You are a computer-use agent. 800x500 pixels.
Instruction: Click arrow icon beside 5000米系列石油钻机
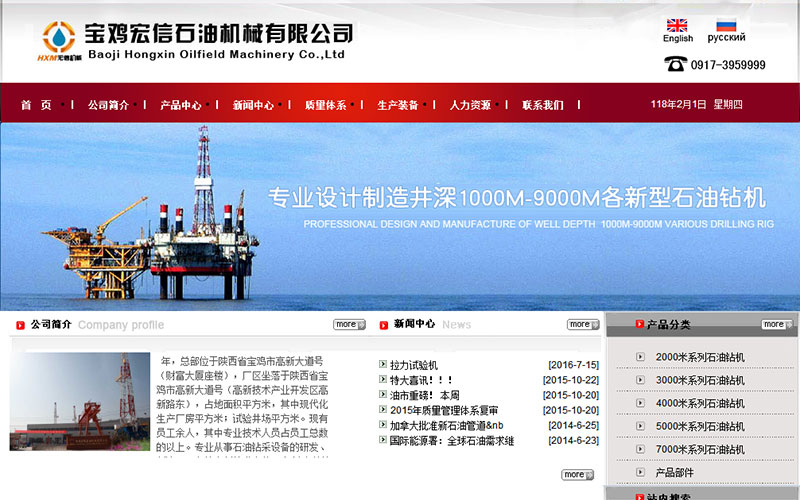640,426
